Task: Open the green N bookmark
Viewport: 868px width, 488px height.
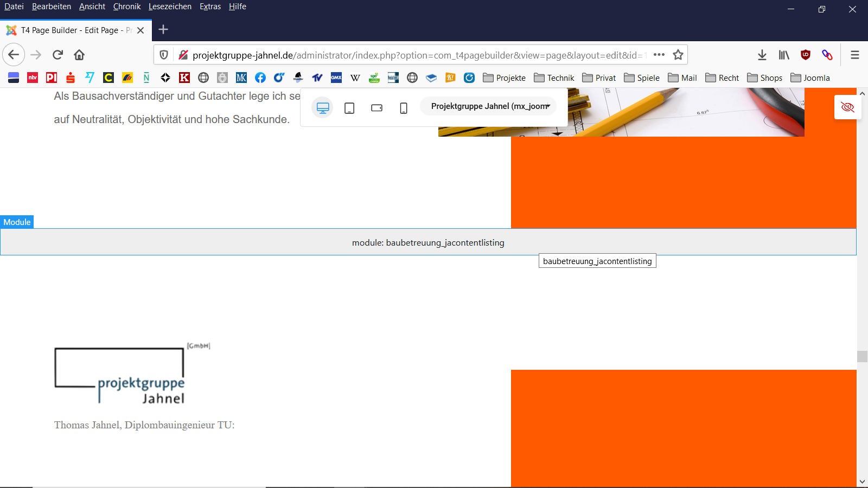Action: [146, 78]
